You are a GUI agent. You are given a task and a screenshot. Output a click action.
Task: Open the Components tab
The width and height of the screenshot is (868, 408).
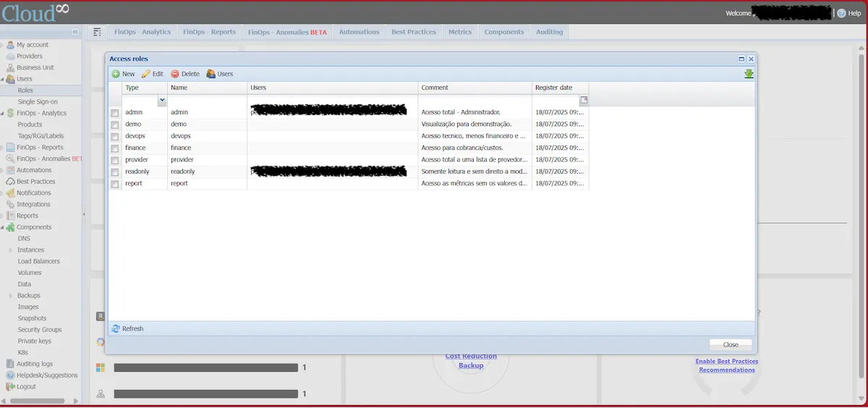point(504,32)
